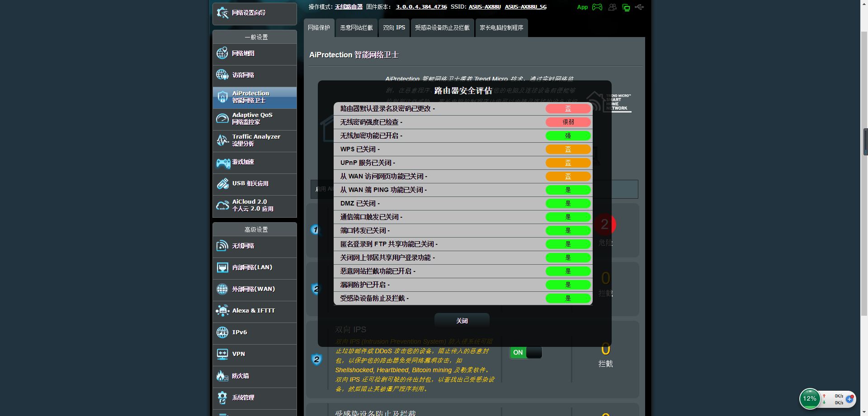868x416 pixels.
Task: Open the Adaptive QoS gauge icon
Action: coord(222,118)
